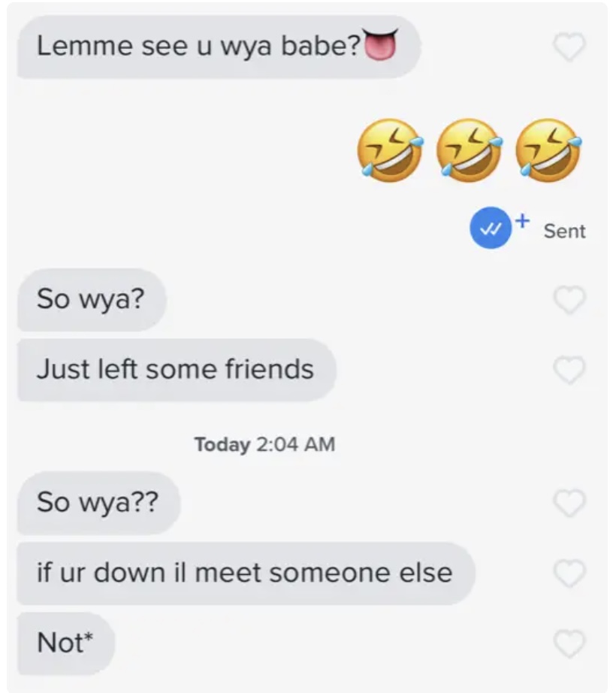Screen dimensions: 616x693
Task: Select the "So wya??" message bubble
Action: point(99,504)
